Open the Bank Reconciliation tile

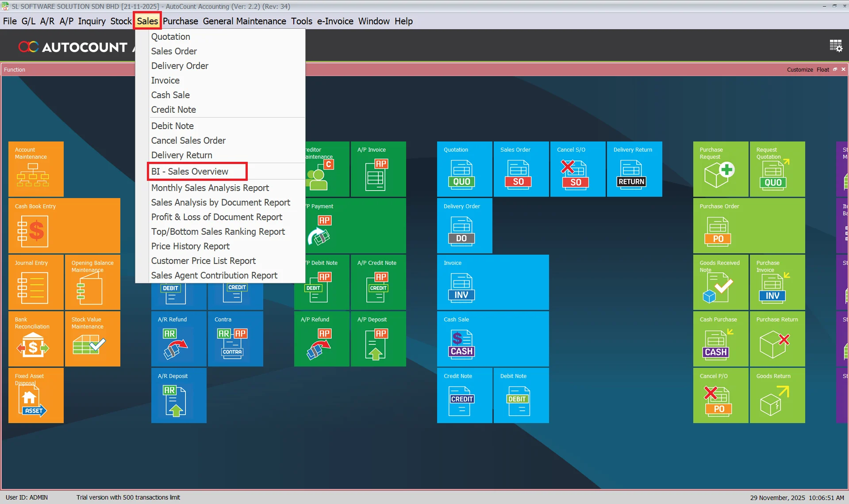pyautogui.click(x=36, y=339)
